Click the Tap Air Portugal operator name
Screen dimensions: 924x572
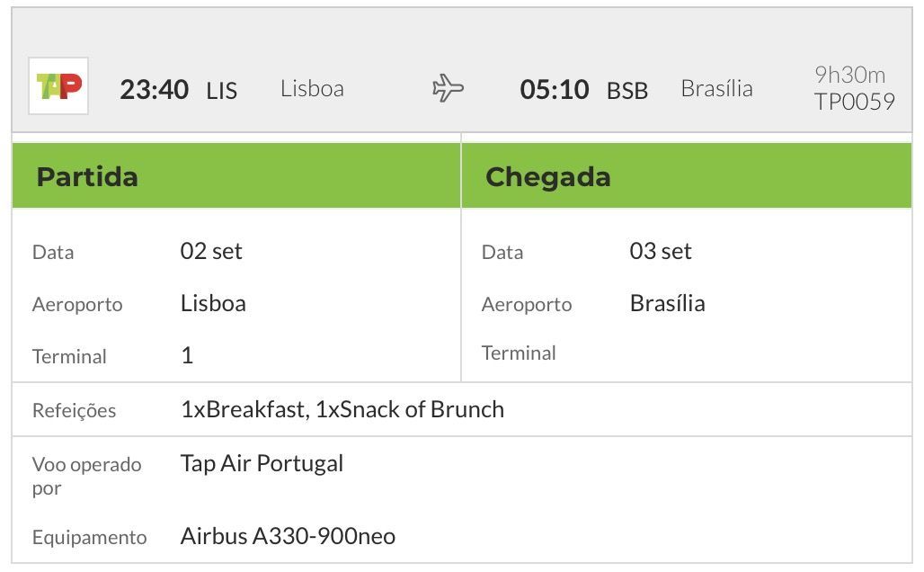(262, 463)
